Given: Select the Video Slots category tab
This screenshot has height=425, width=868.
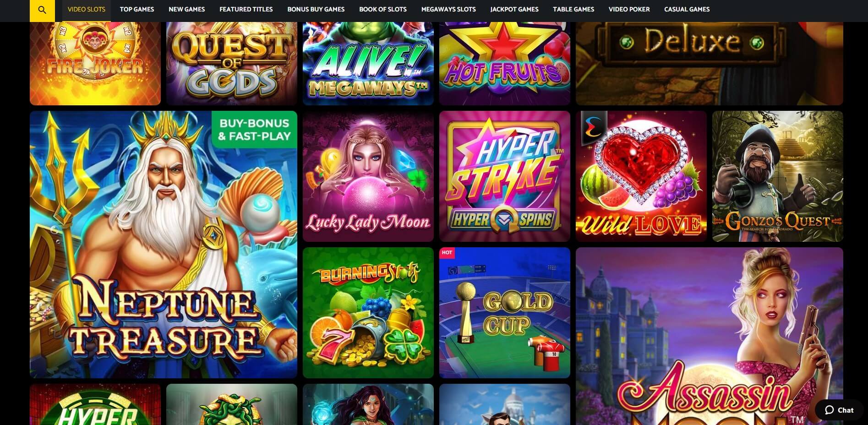Looking at the screenshot, I should pos(86,9).
